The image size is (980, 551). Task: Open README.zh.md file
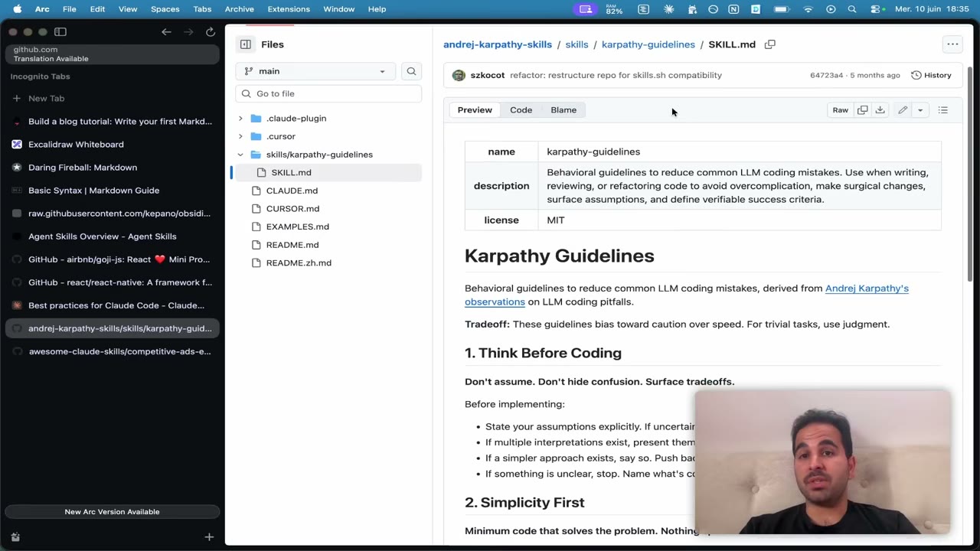(299, 262)
